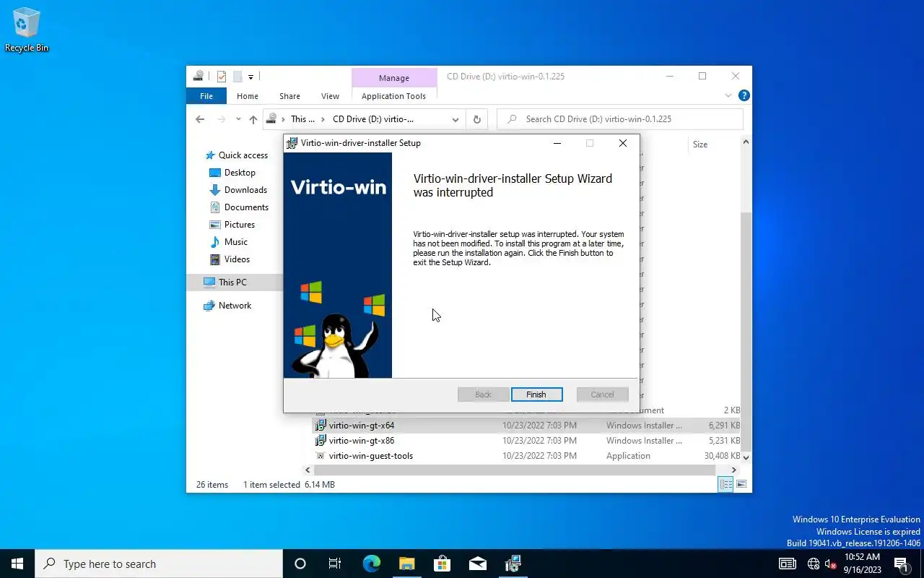Click 'This ...' breadcrumb in address bar
Image resolution: width=924 pixels, height=578 pixels.
(x=302, y=119)
